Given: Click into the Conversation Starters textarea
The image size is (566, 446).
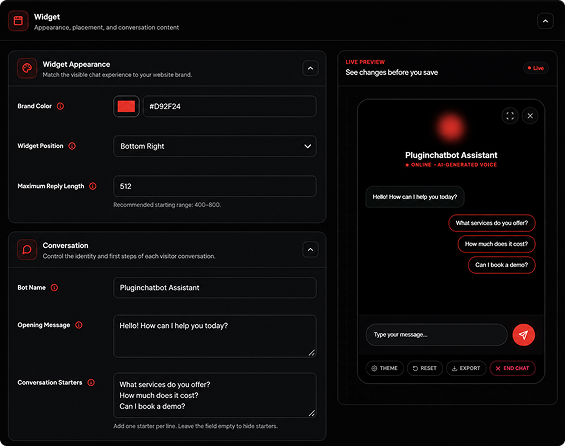Looking at the screenshot, I should point(215,395).
